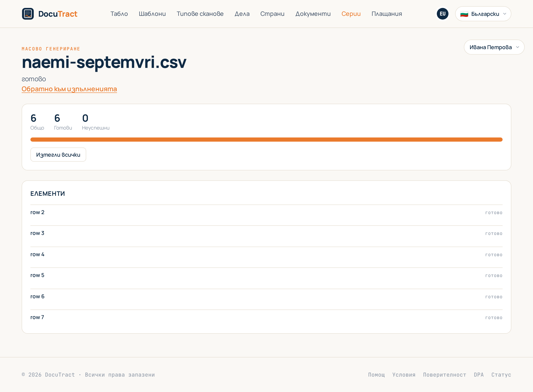
Task: Open Типове сканове in navigation
Action: (x=200, y=14)
